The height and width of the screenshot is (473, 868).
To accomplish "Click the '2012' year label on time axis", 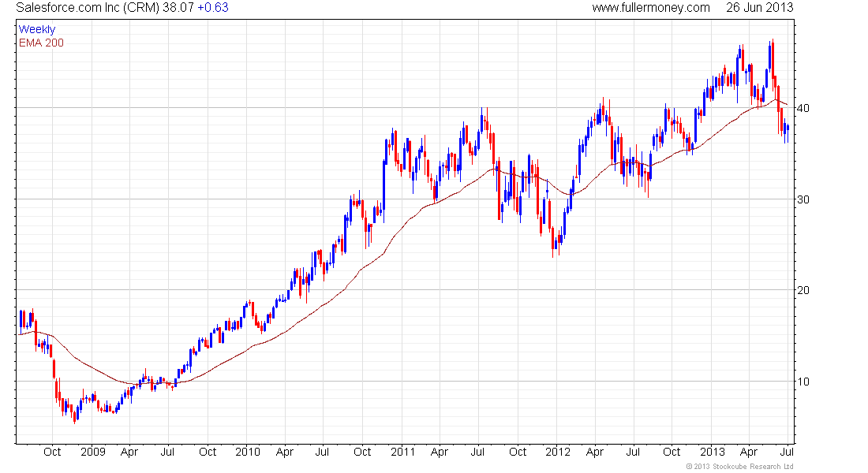I will pos(557,452).
